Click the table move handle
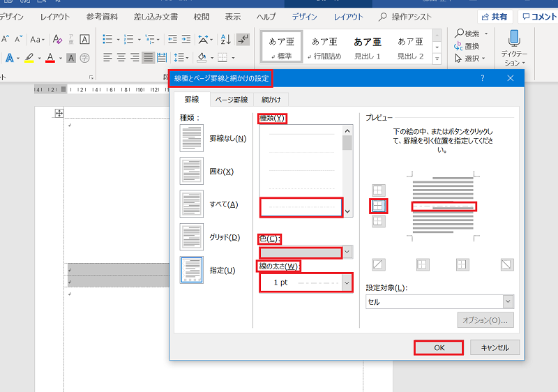The height and width of the screenshot is (392, 558). coord(59,113)
